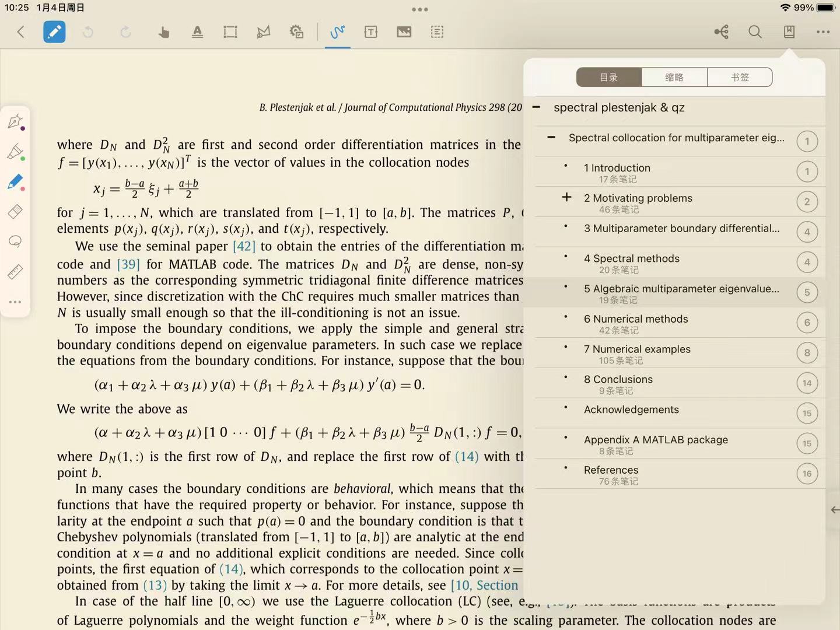The width and height of the screenshot is (840, 630).
Task: Tap the pink color dot on pencil
Action: coord(23,189)
